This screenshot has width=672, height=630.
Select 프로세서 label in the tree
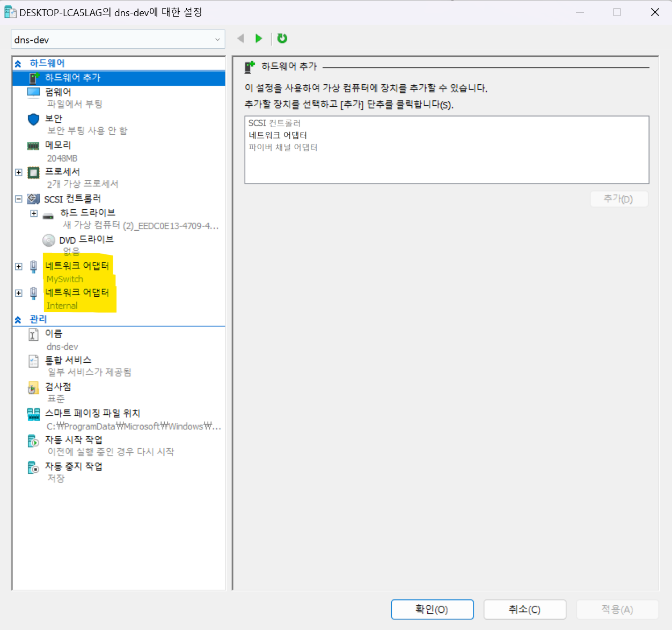coord(62,172)
